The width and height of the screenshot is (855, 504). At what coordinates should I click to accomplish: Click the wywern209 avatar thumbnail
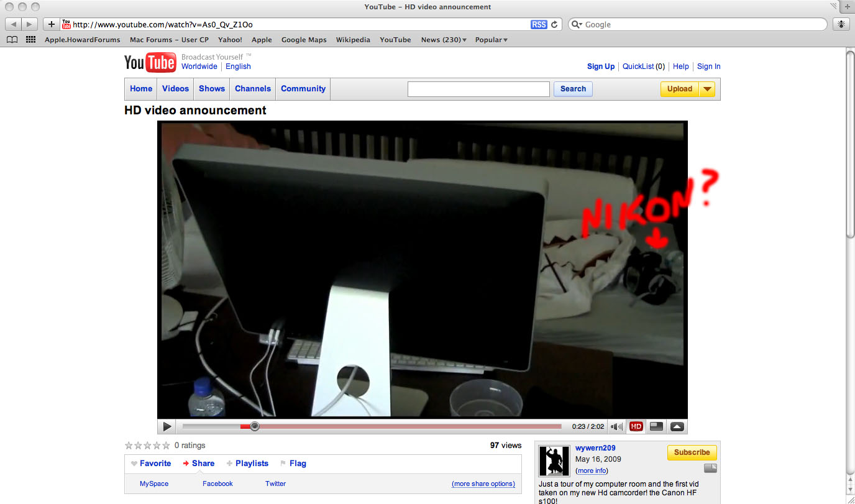point(554,461)
